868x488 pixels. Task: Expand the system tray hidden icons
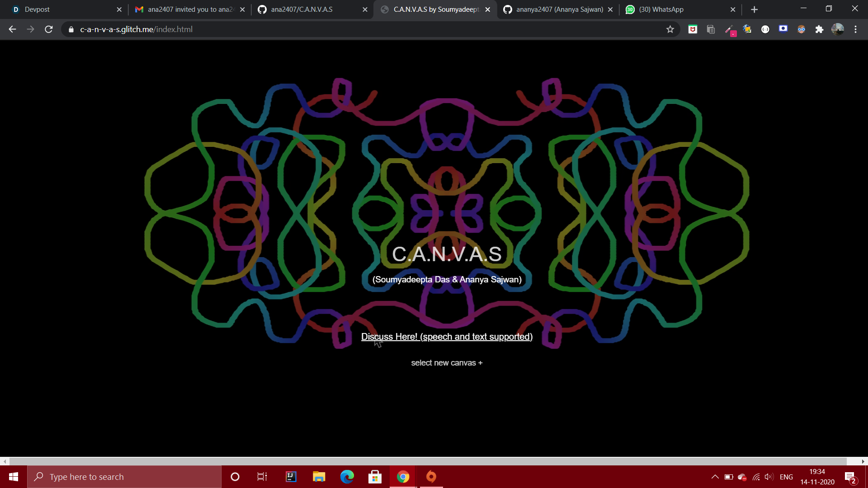(x=715, y=477)
